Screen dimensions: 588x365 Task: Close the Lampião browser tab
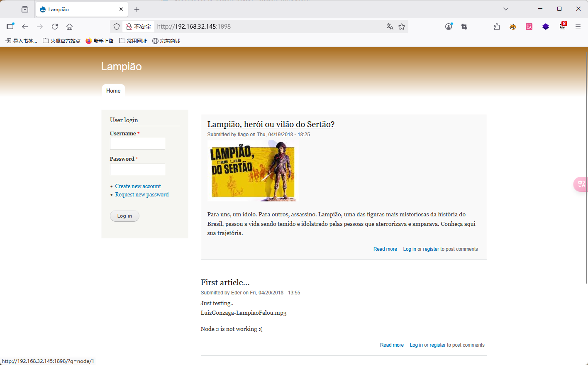pos(121,9)
